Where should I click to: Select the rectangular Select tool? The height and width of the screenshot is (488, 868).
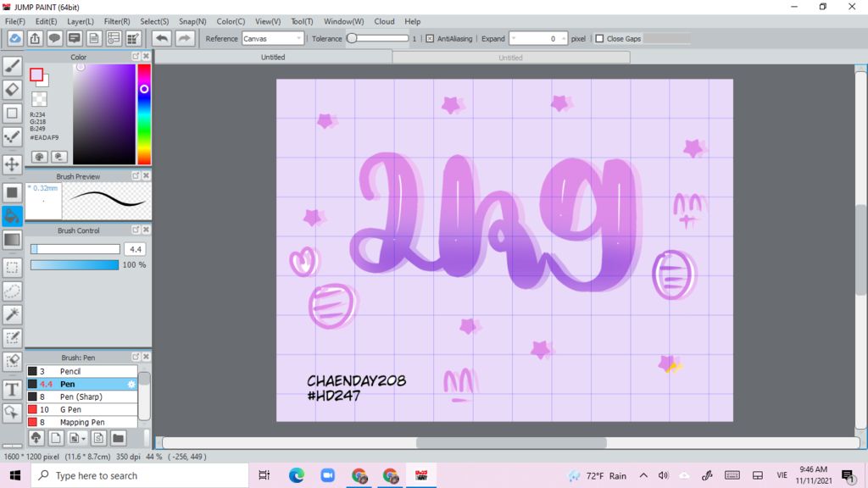click(x=12, y=268)
